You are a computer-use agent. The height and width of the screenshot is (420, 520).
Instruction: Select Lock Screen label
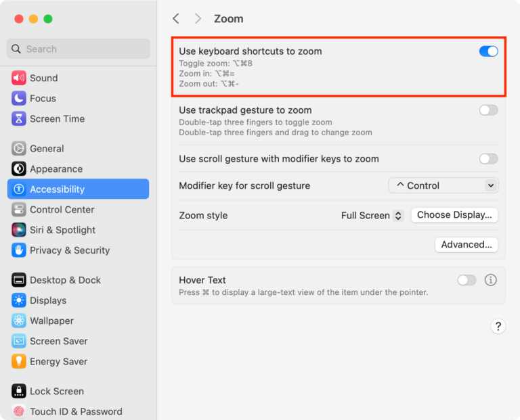(57, 391)
